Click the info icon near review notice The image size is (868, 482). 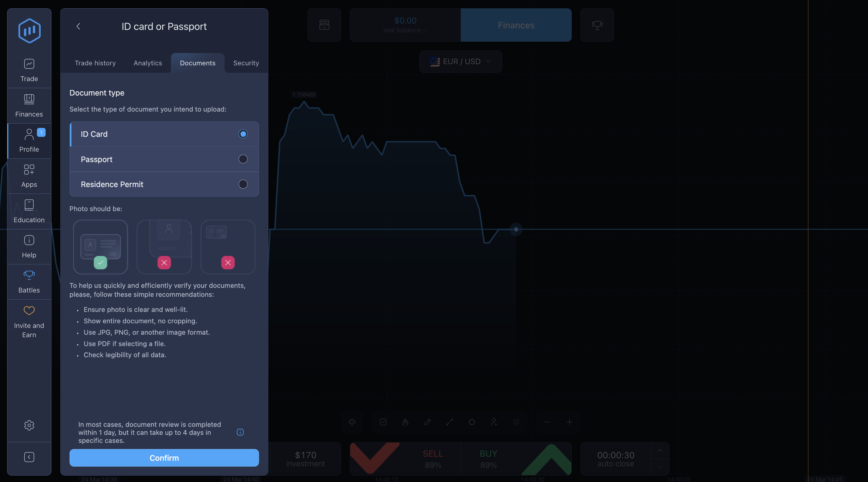tap(240, 432)
